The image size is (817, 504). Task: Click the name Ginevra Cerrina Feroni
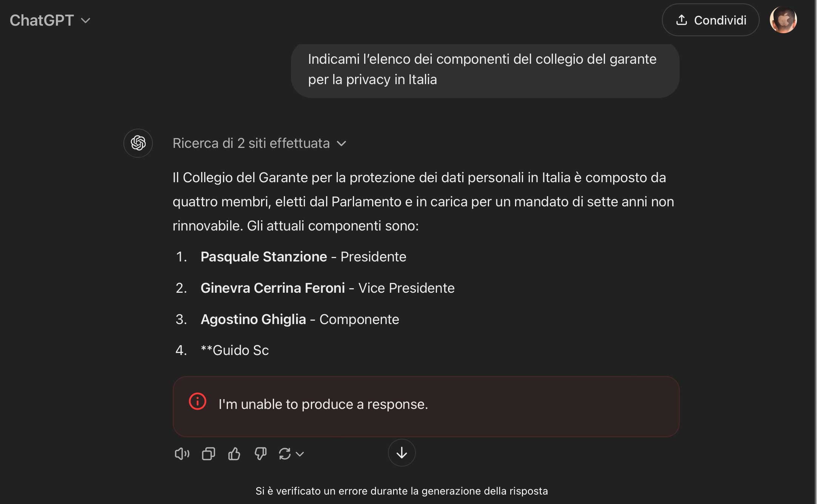click(x=272, y=288)
